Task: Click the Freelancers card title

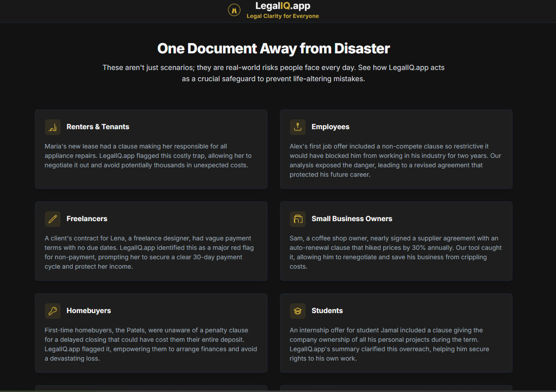Action: [87, 219]
